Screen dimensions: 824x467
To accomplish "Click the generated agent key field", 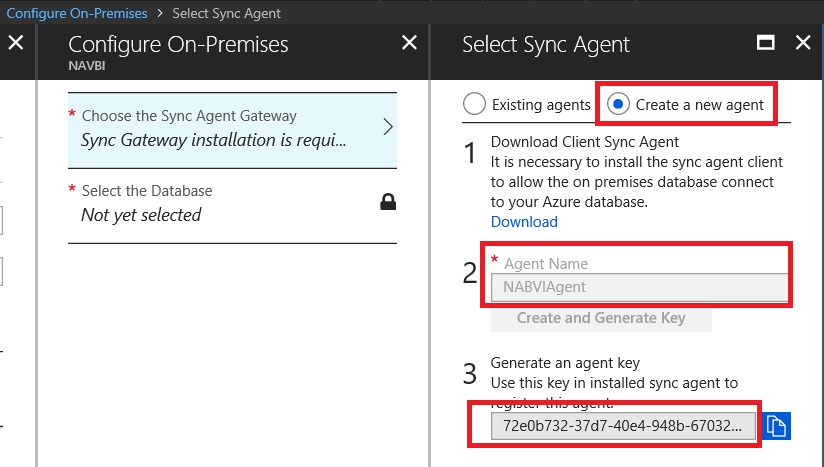I will point(623,426).
